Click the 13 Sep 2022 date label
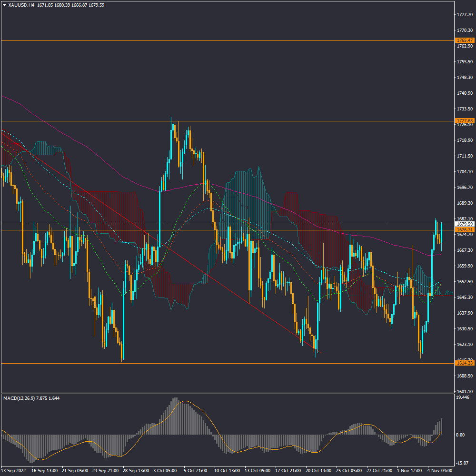Screen dimensions: 476x476 [13, 470]
